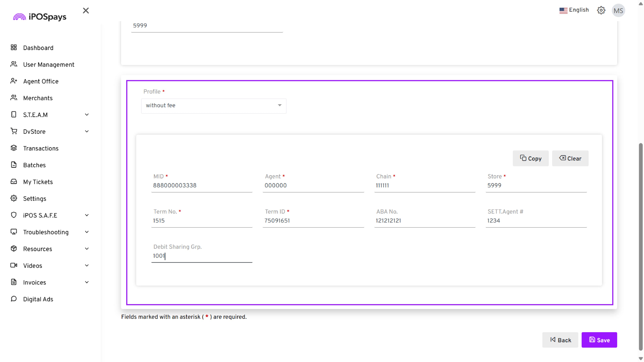Focus the Term ID input field
The height and width of the screenshot is (362, 644).
click(313, 221)
